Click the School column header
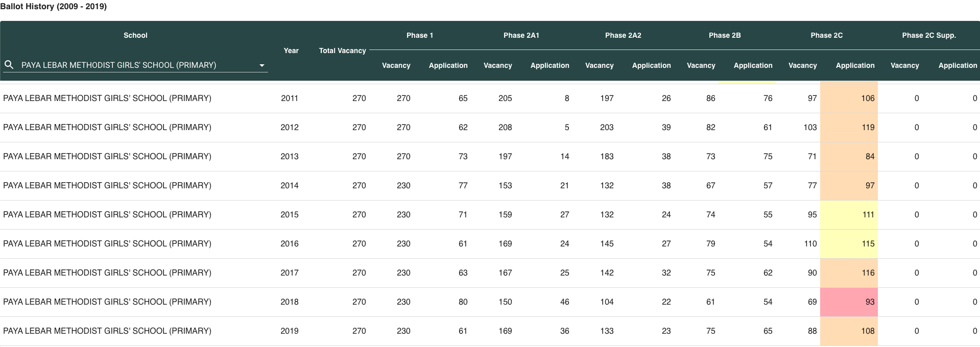 135,35
